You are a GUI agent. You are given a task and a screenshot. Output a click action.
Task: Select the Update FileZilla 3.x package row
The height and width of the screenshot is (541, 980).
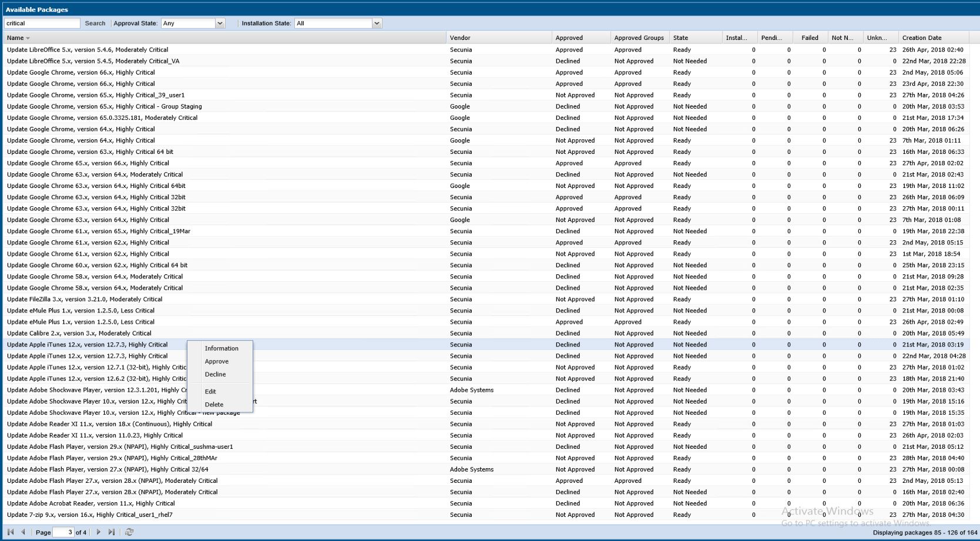click(x=85, y=299)
